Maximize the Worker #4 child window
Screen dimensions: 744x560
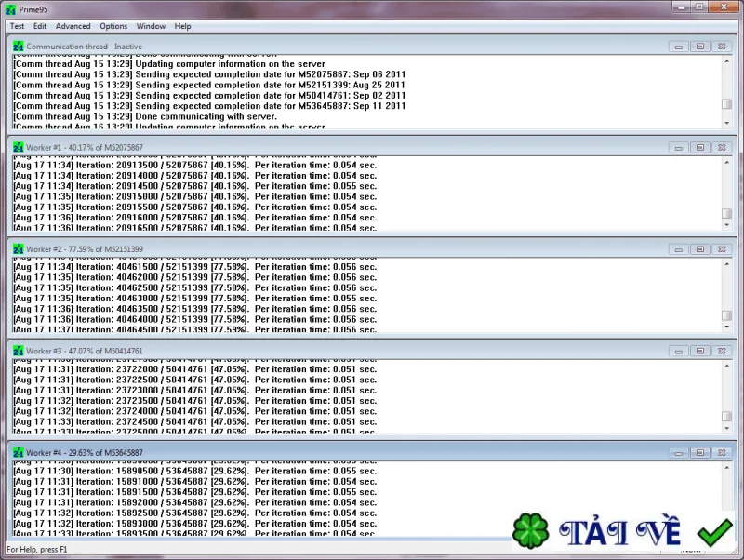[700, 453]
